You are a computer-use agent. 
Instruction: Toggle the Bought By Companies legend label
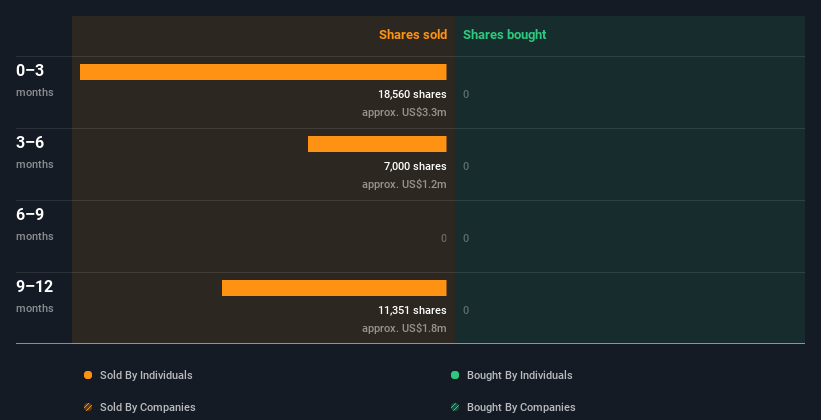[521, 407]
